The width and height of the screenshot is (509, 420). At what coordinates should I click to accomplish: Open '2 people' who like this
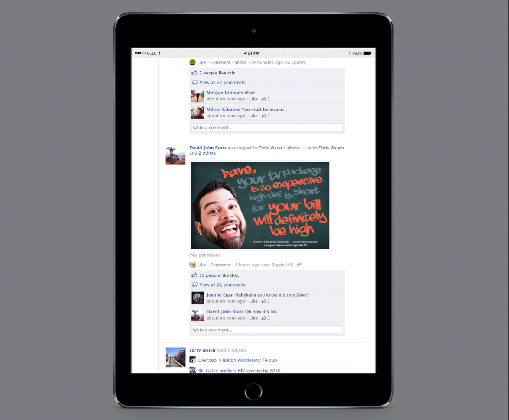pos(208,73)
